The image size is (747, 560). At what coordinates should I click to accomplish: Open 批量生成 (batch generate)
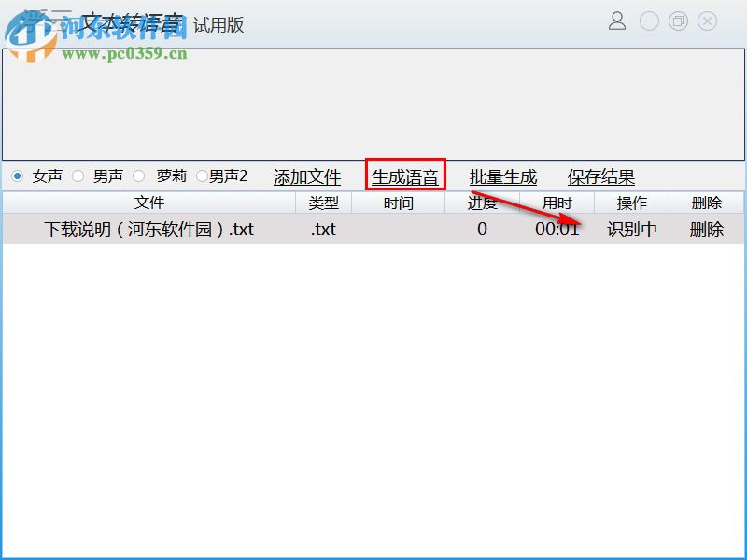pos(502,175)
